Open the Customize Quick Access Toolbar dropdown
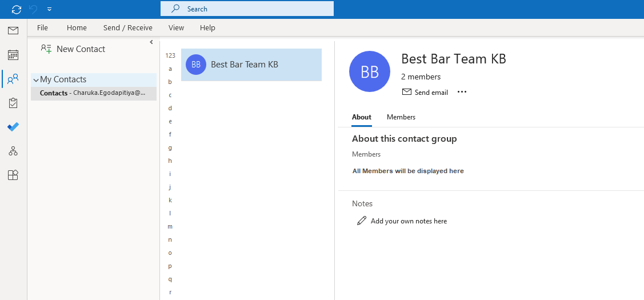 pos(49,9)
